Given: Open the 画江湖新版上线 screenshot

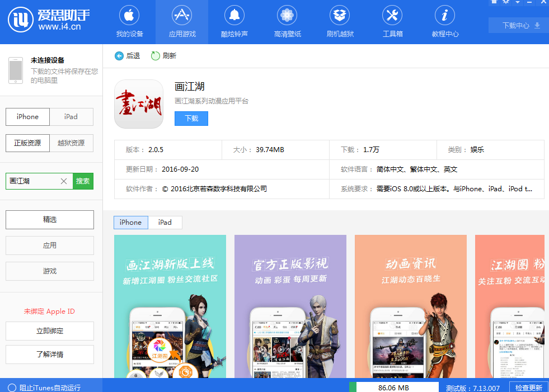Looking at the screenshot, I should (x=170, y=306).
